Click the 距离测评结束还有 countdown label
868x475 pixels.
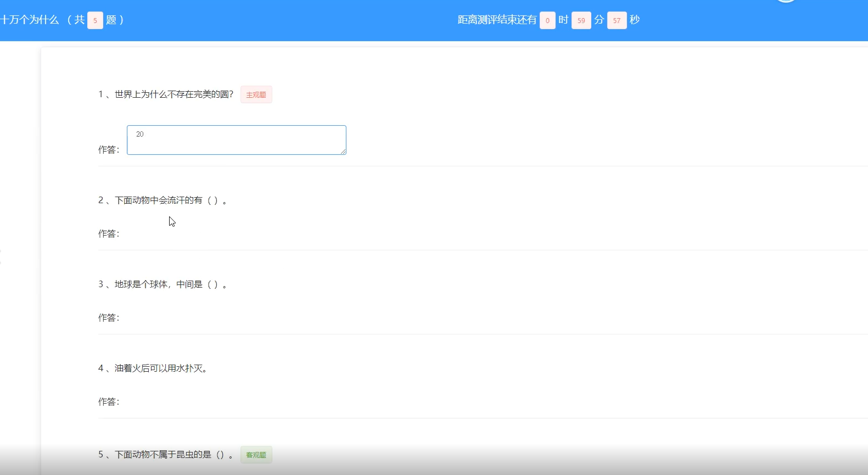tap(497, 20)
